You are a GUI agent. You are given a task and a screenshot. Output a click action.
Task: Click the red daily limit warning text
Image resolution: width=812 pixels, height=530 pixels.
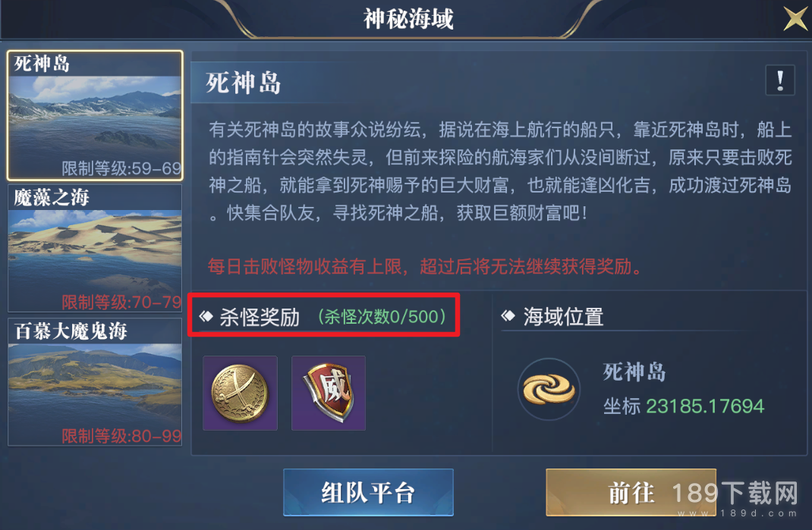(425, 267)
